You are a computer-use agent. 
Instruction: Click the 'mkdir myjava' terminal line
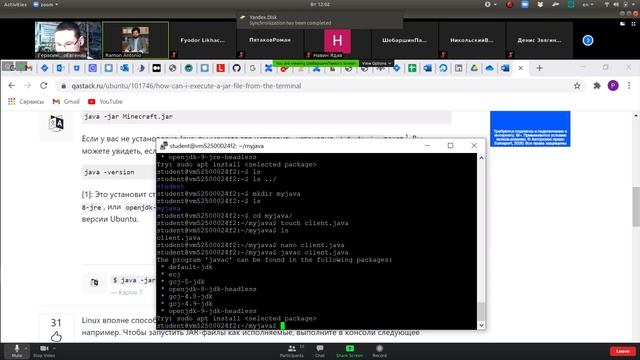pos(229,194)
